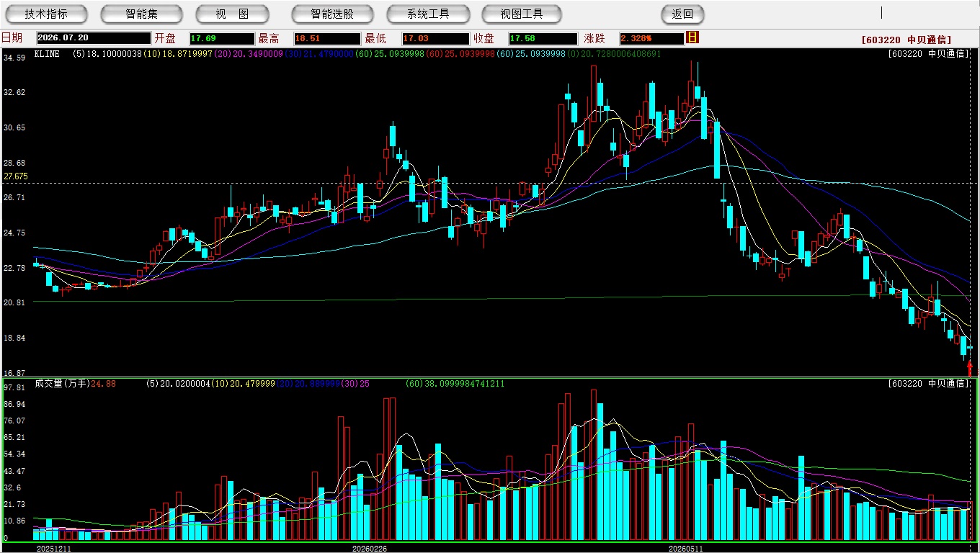Open the 视 图 menu
The width and height of the screenshot is (980, 553).
(232, 14)
